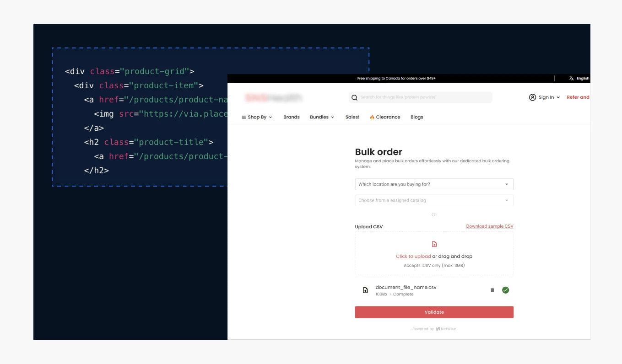The width and height of the screenshot is (622, 364).
Task: Open the 'Which location are you buying for?' dropdown
Action: 434,184
